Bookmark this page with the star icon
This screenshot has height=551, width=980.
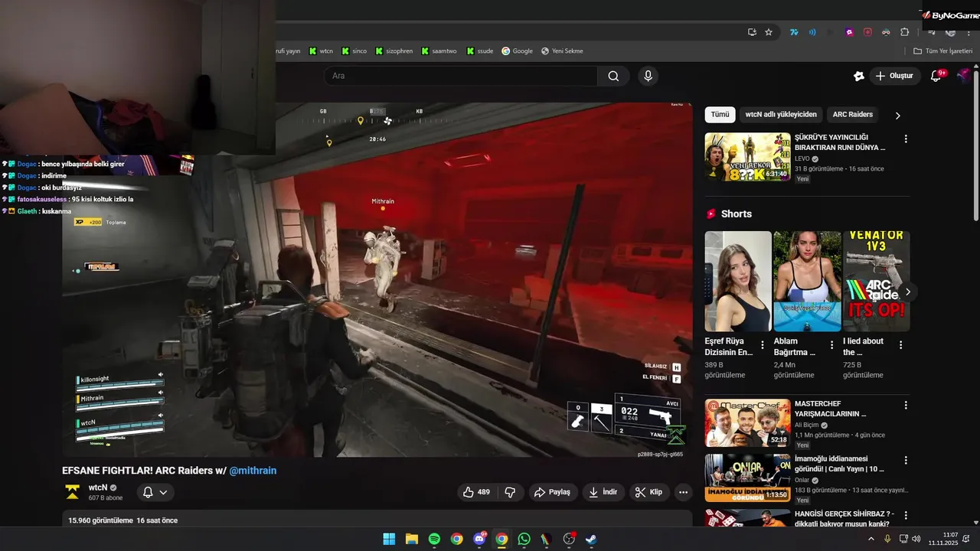[769, 32]
